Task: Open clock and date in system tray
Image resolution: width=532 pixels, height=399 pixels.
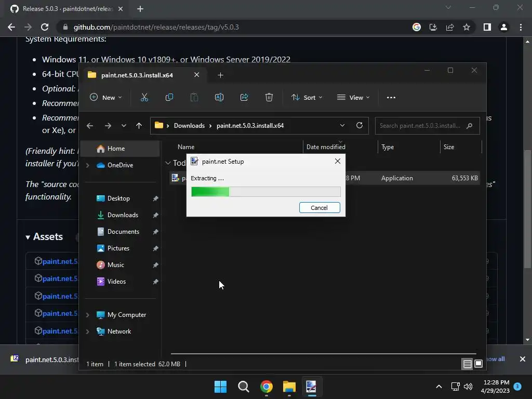Action: (495, 387)
